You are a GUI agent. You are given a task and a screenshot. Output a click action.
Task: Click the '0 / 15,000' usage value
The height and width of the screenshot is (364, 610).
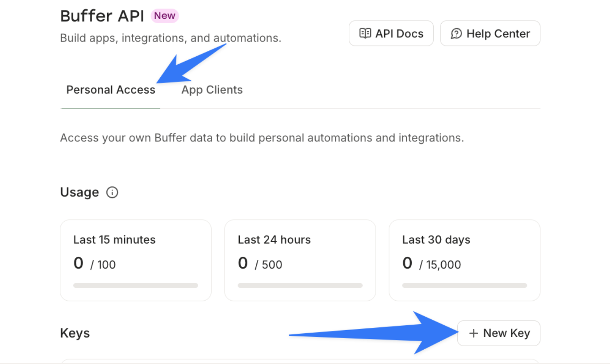click(431, 264)
